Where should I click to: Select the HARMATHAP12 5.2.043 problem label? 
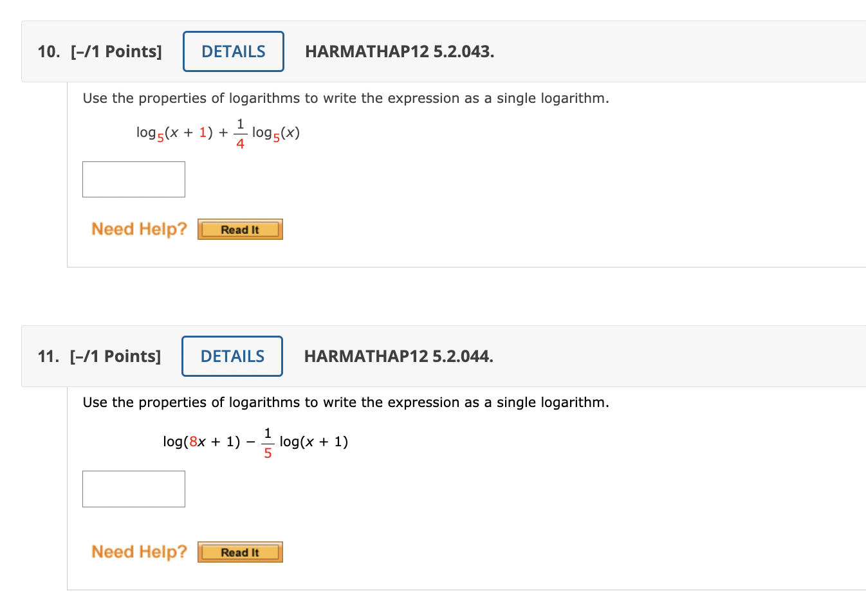point(400,52)
